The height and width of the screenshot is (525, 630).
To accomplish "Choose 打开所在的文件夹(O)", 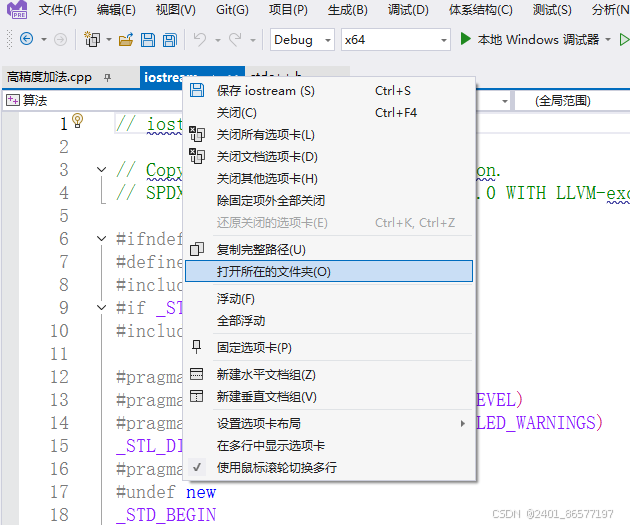I will [329, 272].
